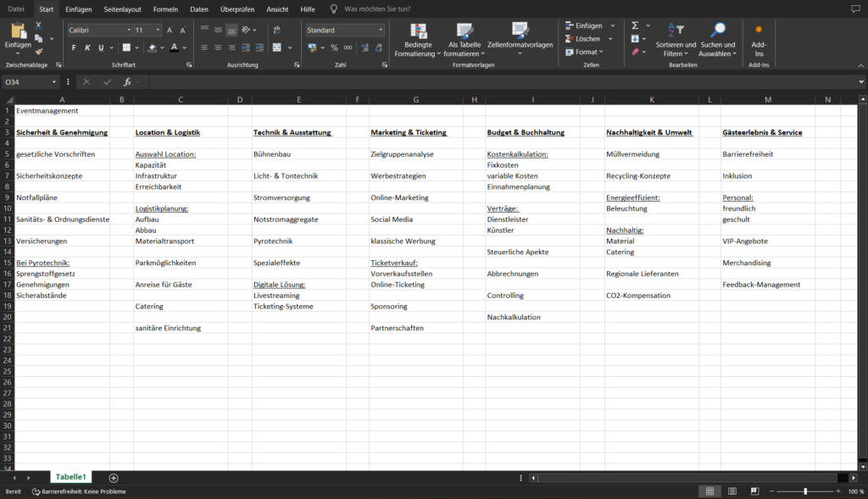
Task: Add a new sheet with plus icon
Action: [x=114, y=478]
